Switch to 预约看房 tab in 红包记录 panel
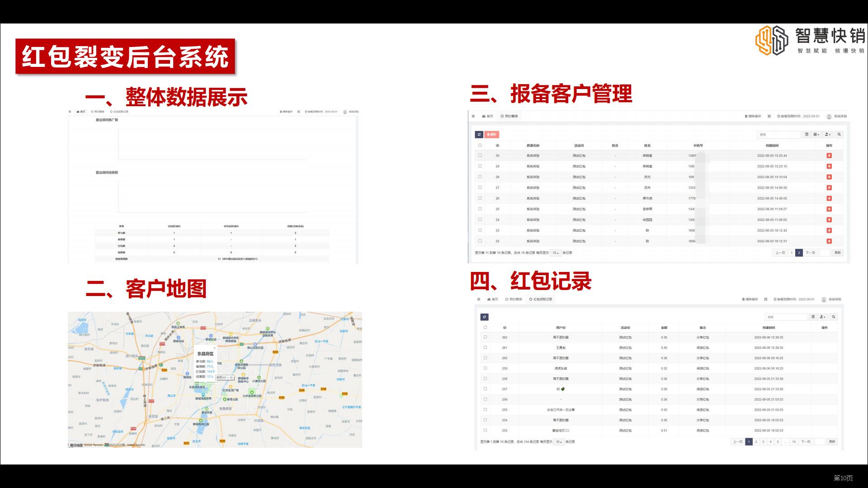Image resolution: width=868 pixels, height=488 pixels. click(x=514, y=299)
